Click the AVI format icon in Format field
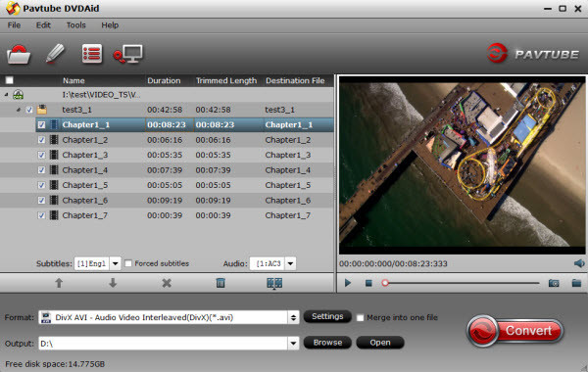 point(46,317)
